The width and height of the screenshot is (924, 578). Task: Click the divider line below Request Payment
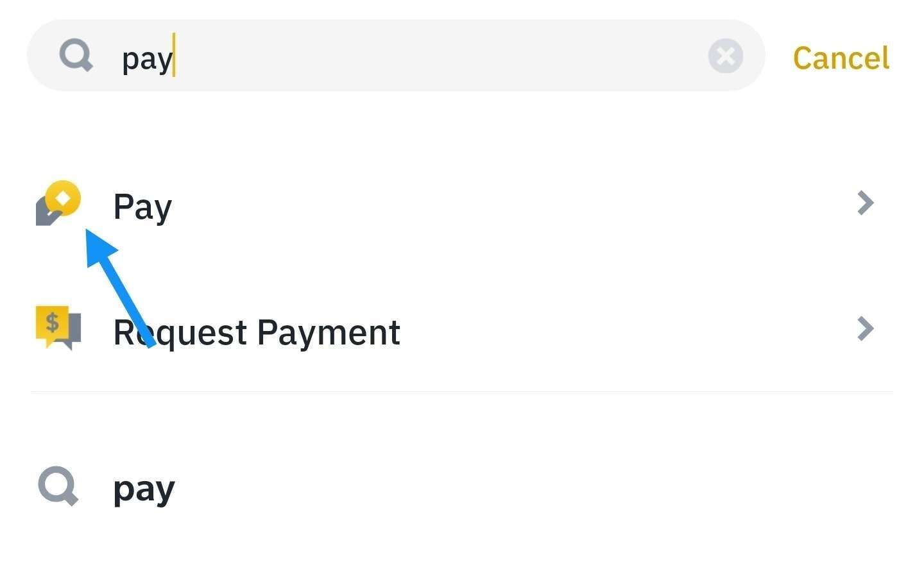tap(462, 391)
